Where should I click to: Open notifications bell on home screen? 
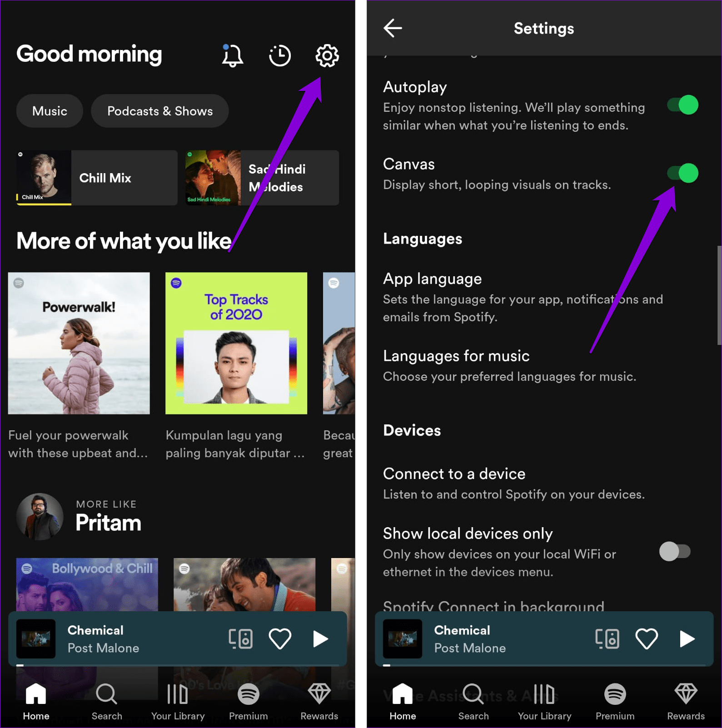(232, 55)
